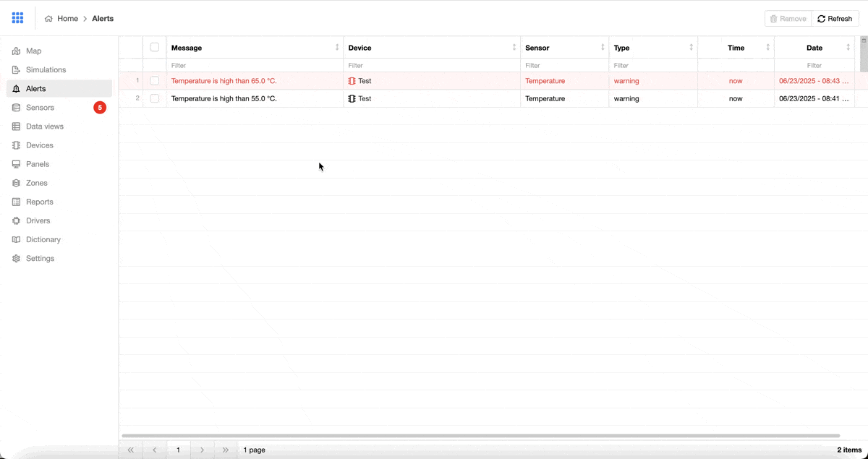Click the Refresh button
Viewport: 868px width, 459px height.
click(835, 19)
